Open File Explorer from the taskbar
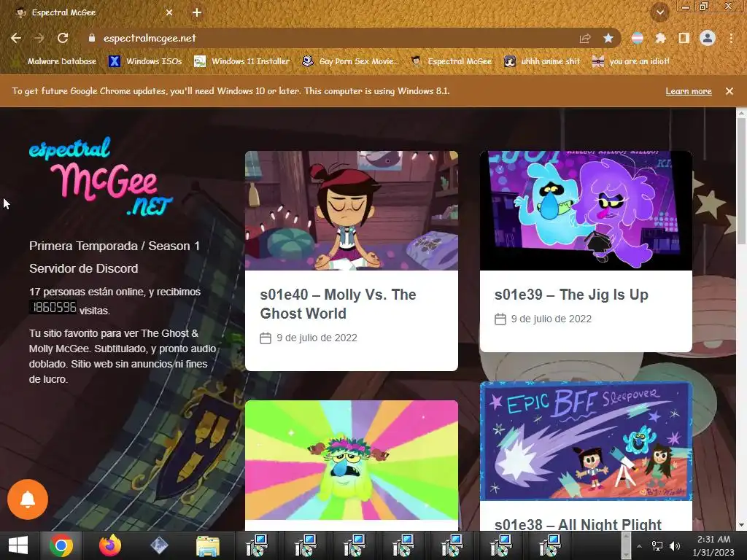This screenshot has width=747, height=560. [208, 546]
